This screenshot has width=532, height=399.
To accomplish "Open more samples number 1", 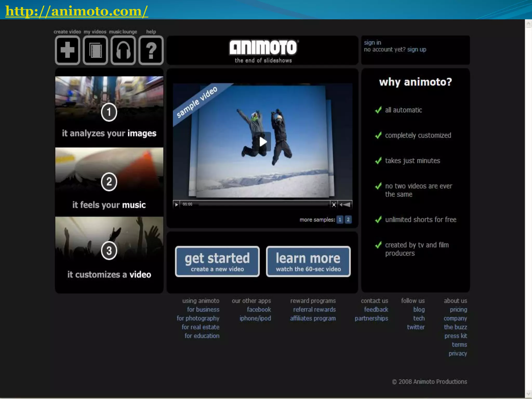I will 340,220.
